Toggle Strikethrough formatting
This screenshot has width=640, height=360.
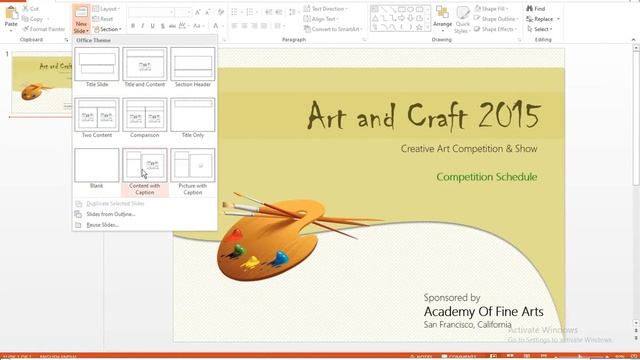[172, 26]
